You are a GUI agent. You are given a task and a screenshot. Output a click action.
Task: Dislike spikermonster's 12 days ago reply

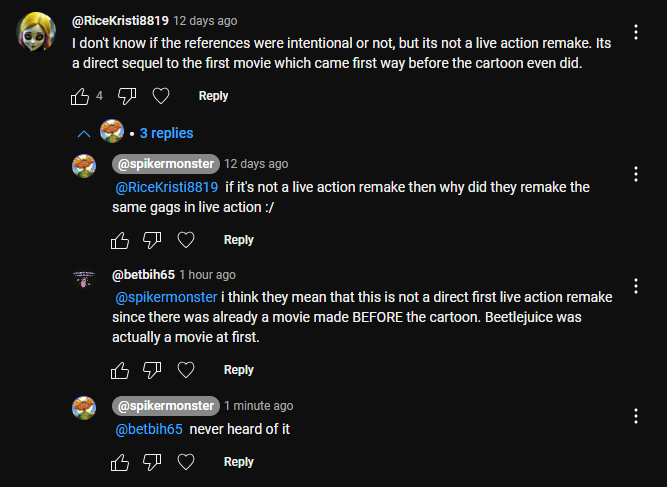click(x=152, y=240)
